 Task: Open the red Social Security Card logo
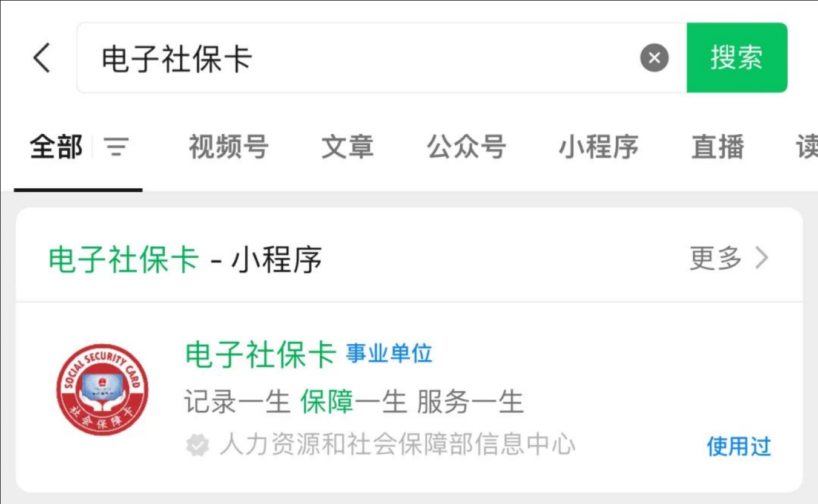pos(102,390)
